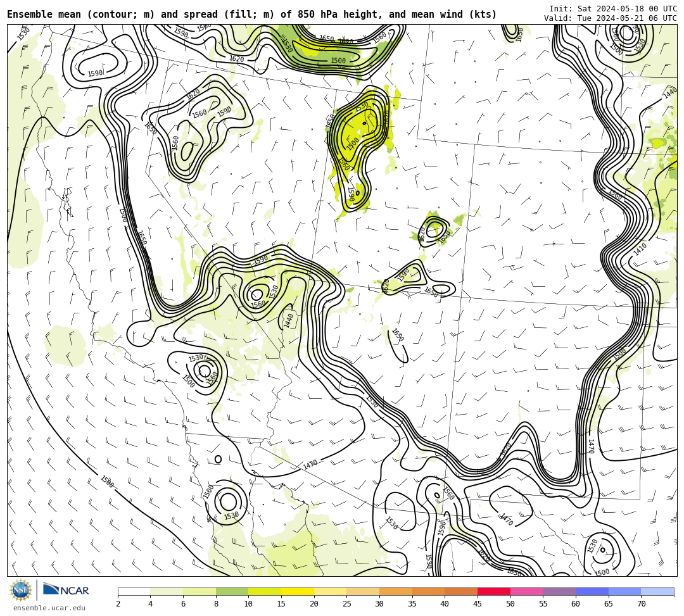Image resolution: width=684 pixels, height=616 pixels.
Task: Click the NSF circular logo
Action: (x=21, y=590)
